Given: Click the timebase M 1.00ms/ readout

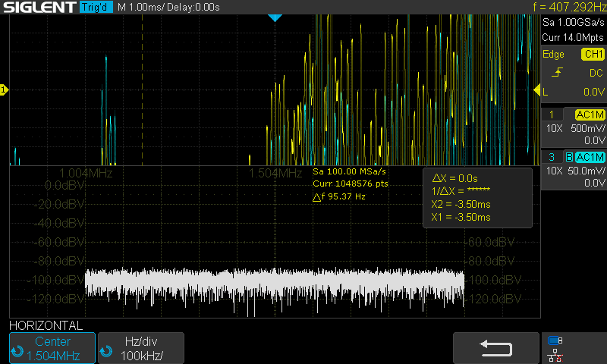Looking at the screenshot, I should click(x=140, y=7).
